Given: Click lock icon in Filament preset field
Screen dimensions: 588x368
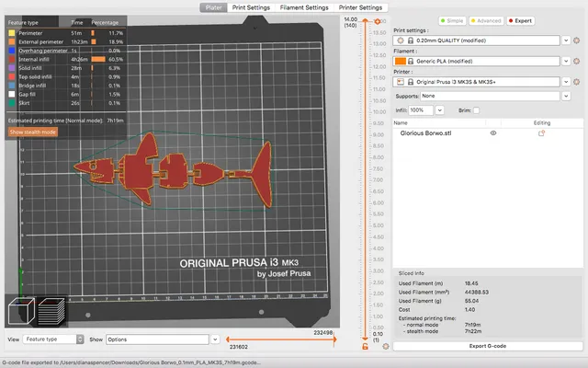Looking at the screenshot, I should tap(411, 61).
